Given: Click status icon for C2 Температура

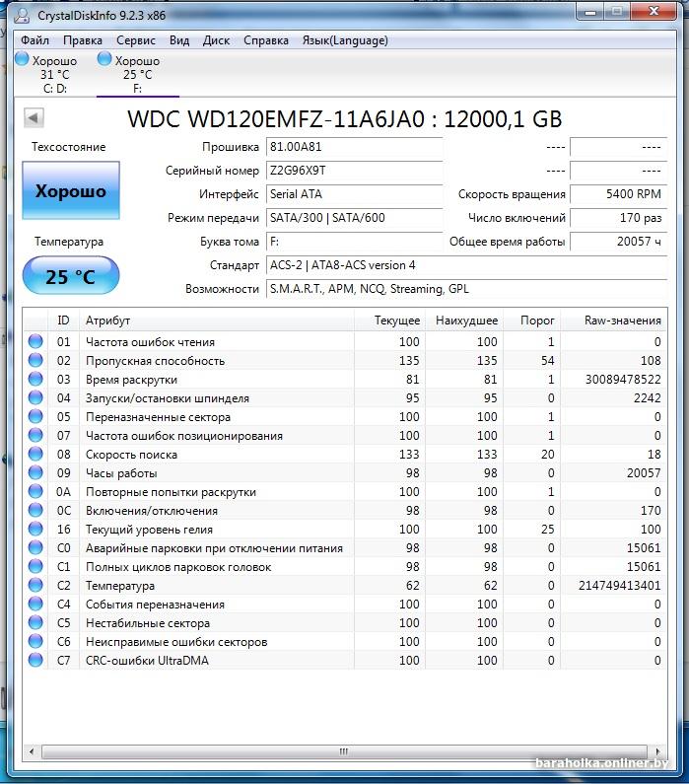Looking at the screenshot, I should click(x=35, y=585).
